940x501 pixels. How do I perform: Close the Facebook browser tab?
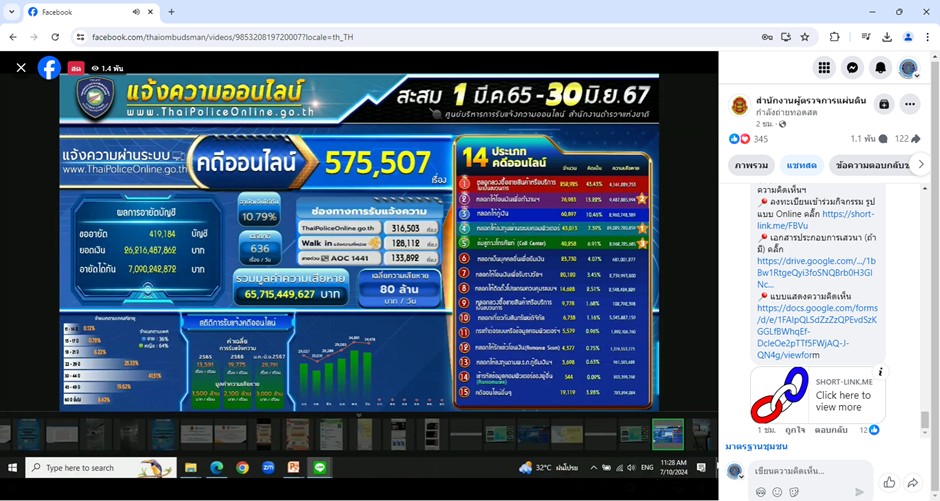tap(150, 12)
